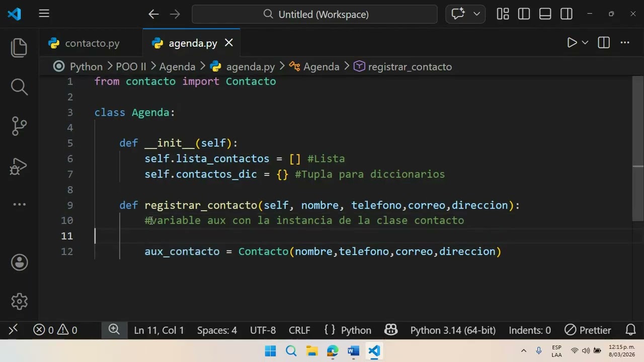The image size is (644, 362).
Task: Open editor More Actions ellipsis menu
Action: (x=625, y=43)
